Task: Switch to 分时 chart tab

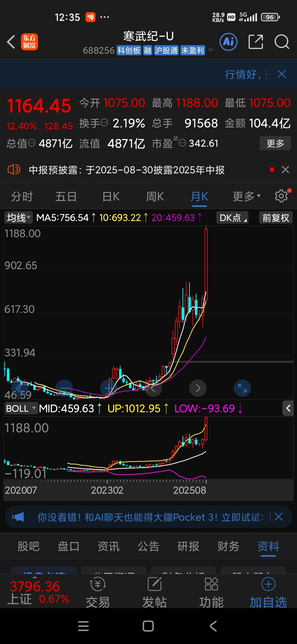Action: click(x=22, y=197)
